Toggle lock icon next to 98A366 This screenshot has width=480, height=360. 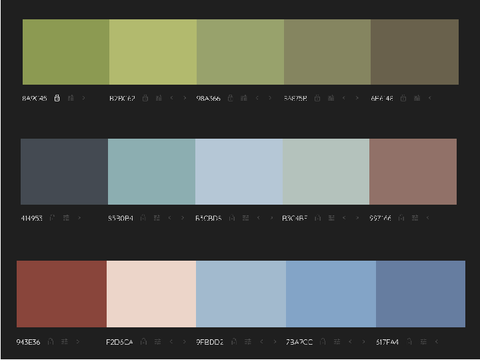[x=230, y=98]
